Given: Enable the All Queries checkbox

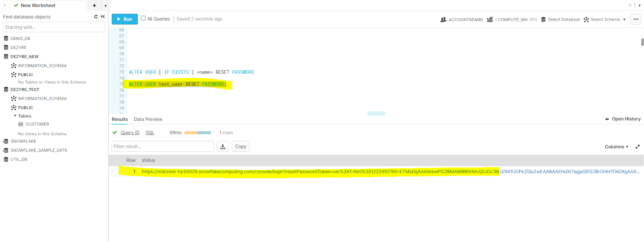Looking at the screenshot, I should [143, 19].
